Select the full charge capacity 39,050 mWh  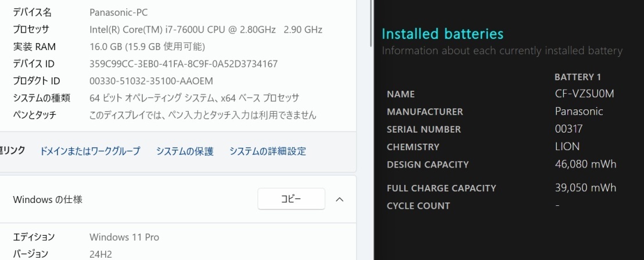585,188
